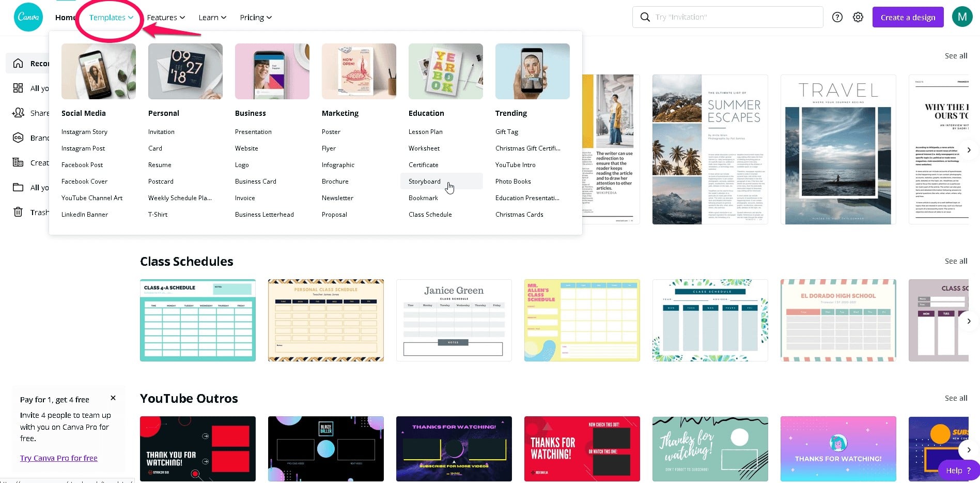Select LinkedIn Banner menu entry
Image resolution: width=980 pixels, height=483 pixels.
[x=85, y=215]
